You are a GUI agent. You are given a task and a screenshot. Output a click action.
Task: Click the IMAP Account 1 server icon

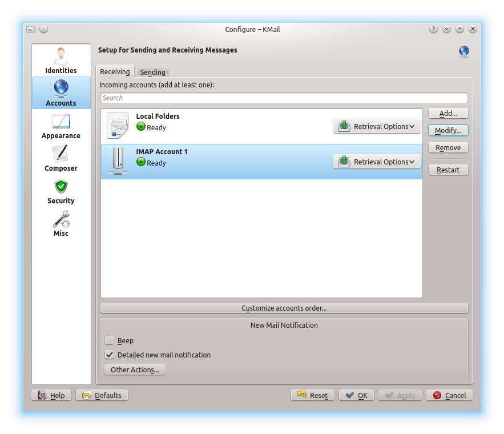pyautogui.click(x=118, y=161)
